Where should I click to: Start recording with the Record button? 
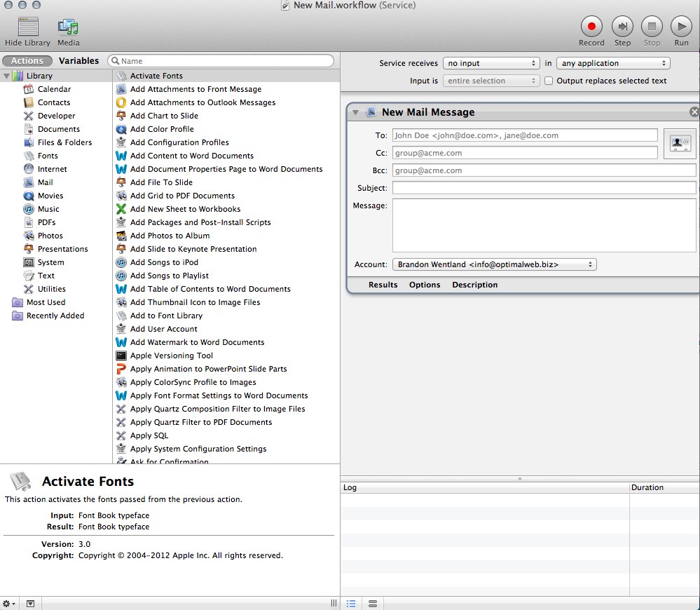tap(591, 27)
